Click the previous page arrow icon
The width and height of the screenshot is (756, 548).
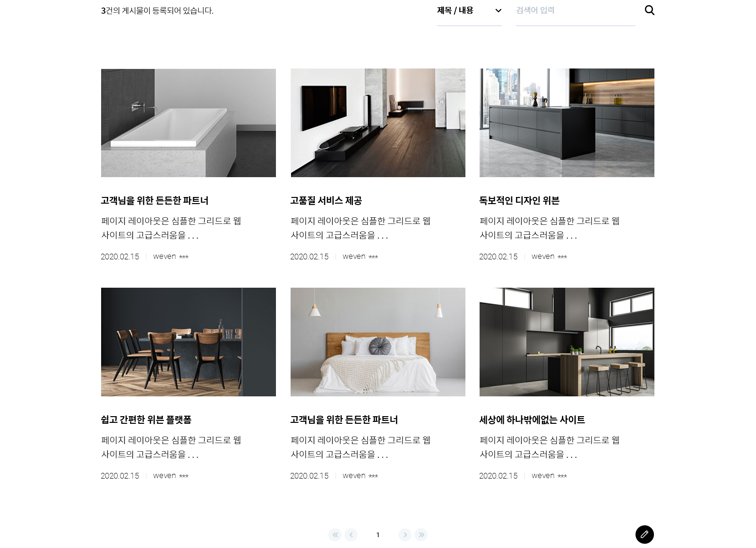coord(351,535)
